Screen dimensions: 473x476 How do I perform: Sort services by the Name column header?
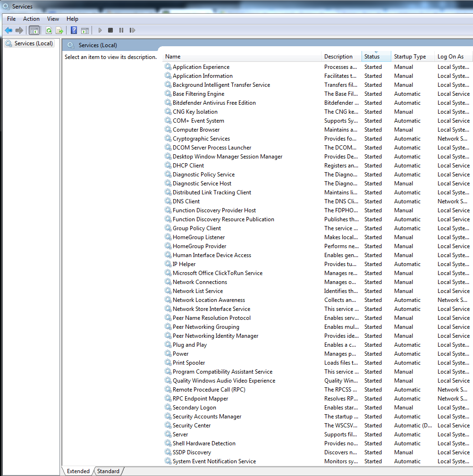coord(242,57)
